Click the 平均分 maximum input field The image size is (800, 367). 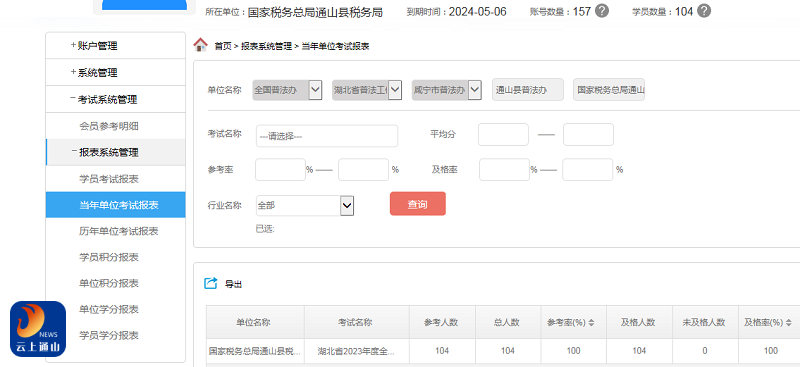click(588, 135)
